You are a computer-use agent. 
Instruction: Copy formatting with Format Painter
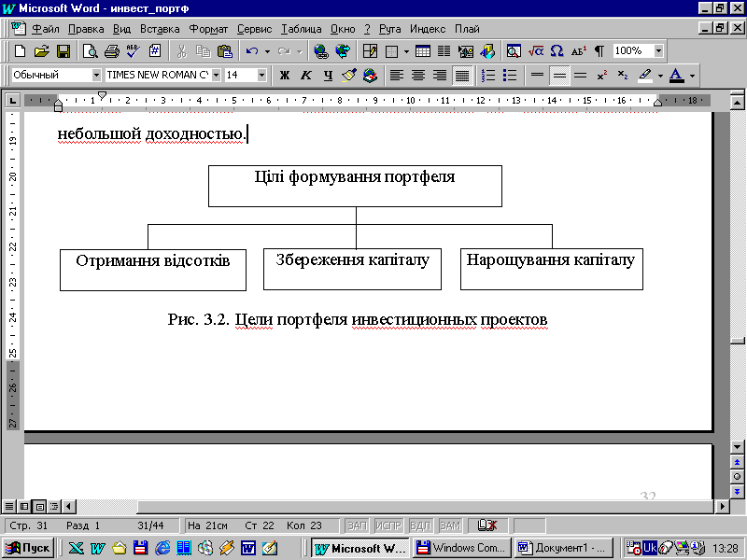pos(349,76)
